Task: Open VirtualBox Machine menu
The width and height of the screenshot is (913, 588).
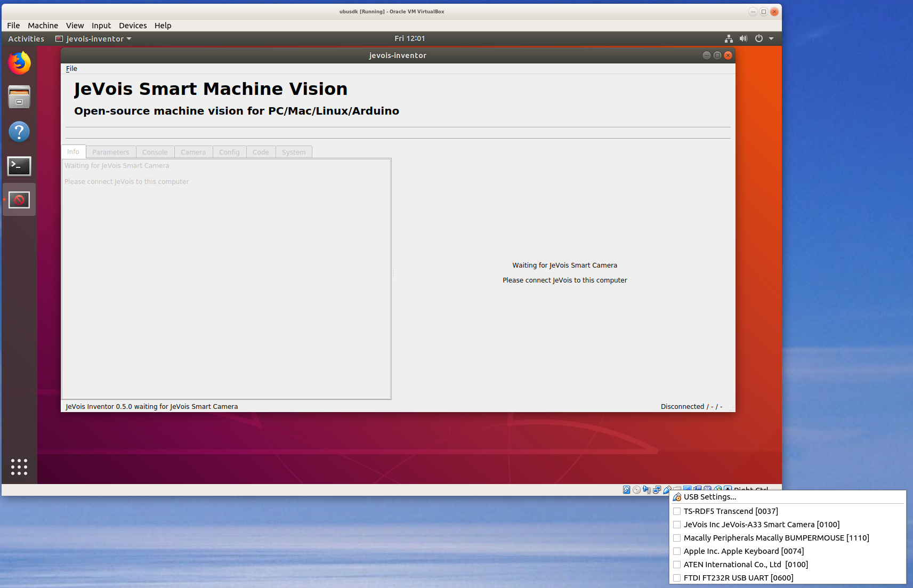Action: (43, 26)
